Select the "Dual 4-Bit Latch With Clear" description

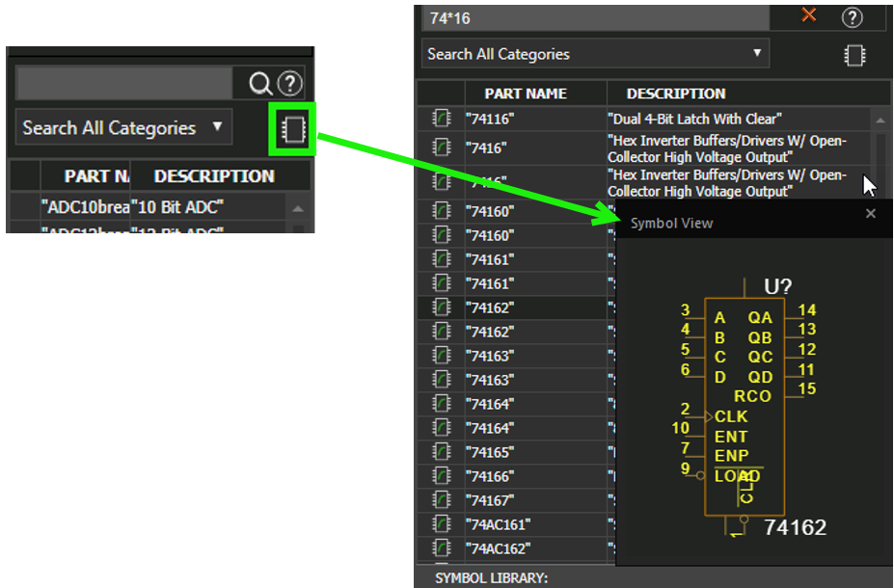point(694,119)
